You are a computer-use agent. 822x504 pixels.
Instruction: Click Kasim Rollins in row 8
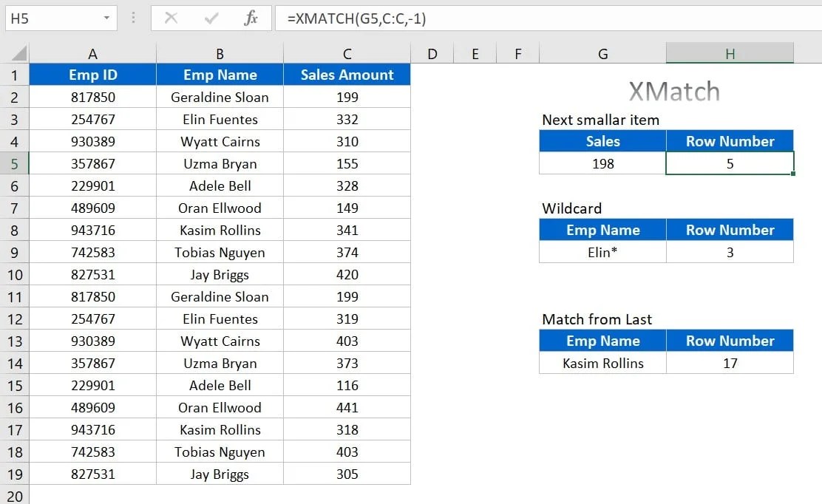click(220, 230)
